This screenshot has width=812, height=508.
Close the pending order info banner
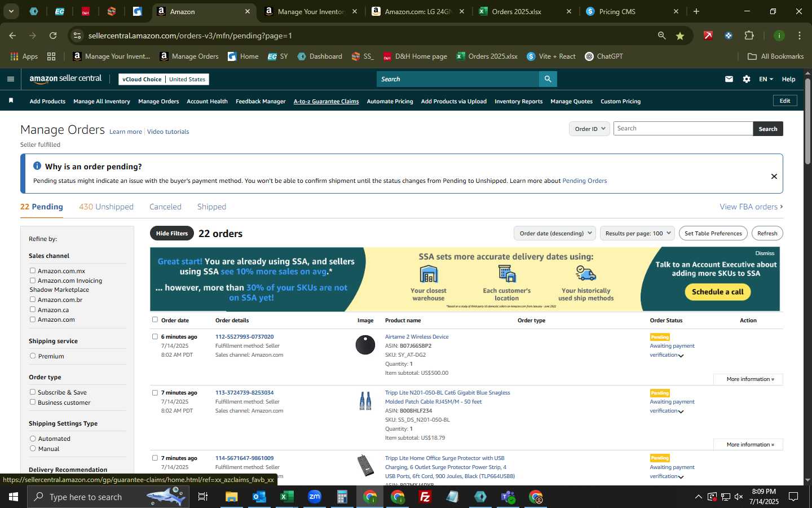(774, 177)
